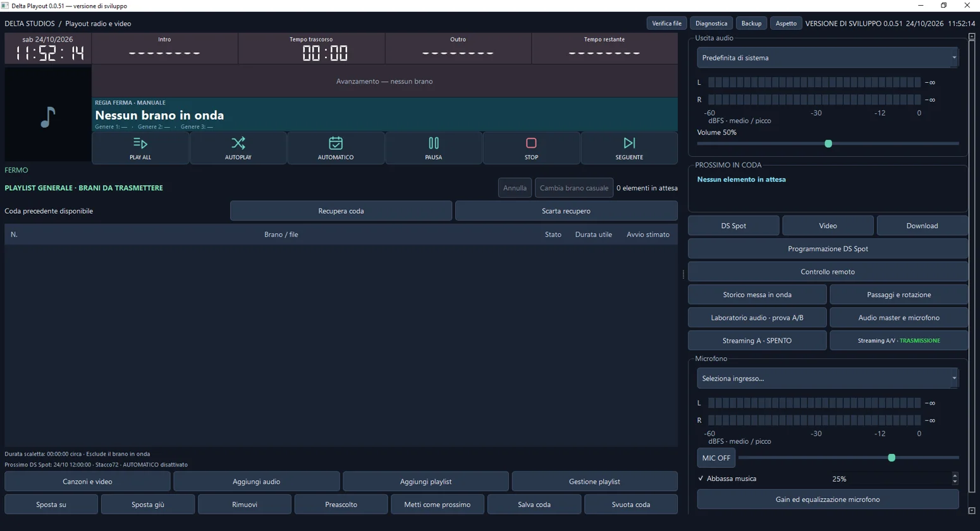Click Scarta recupero button
The image size is (980, 531).
click(x=566, y=211)
